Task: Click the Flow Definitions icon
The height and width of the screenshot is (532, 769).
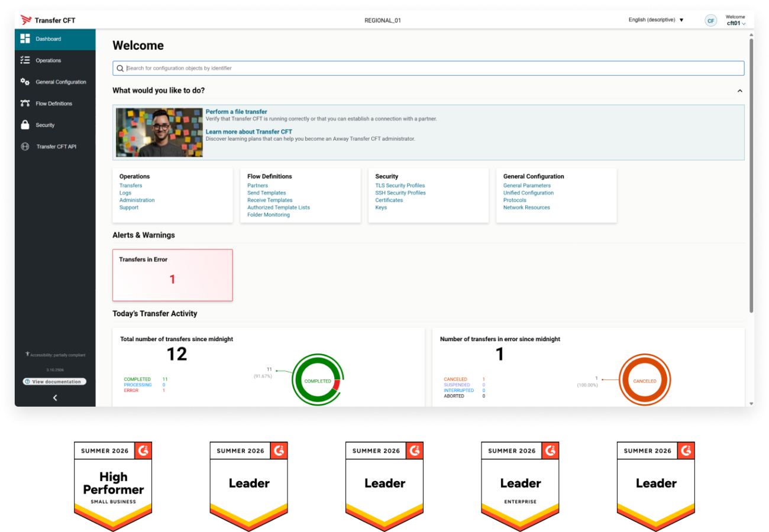Action: tap(25, 103)
